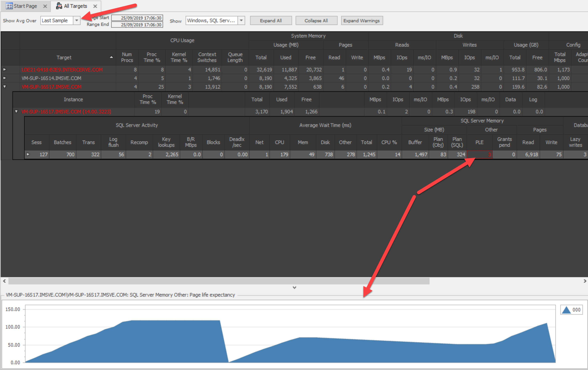Open the Show filter dropdown
Viewport: 588px width, 370px height.
tap(241, 20)
